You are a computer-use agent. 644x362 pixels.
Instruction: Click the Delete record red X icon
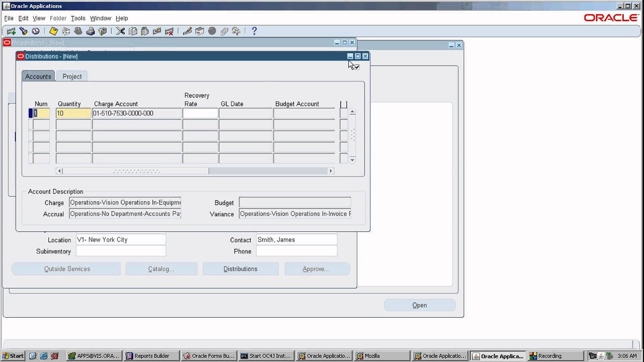coord(170,31)
